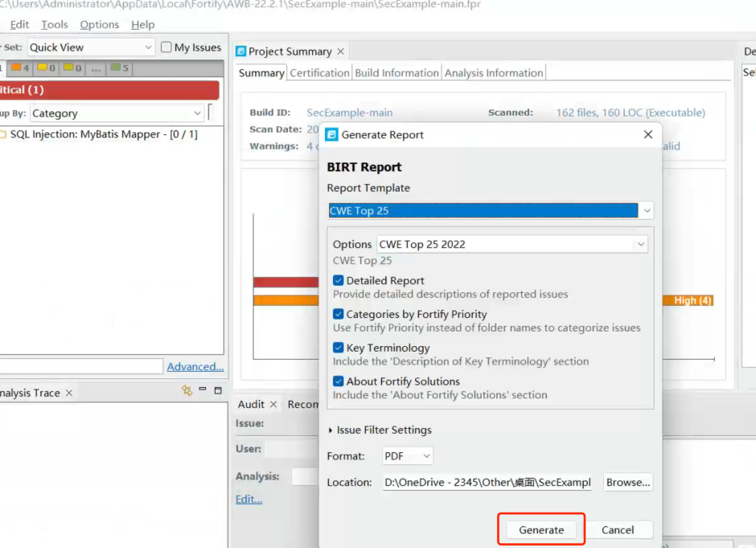Click the red Critical (1) bar
756x548 pixels.
109,90
